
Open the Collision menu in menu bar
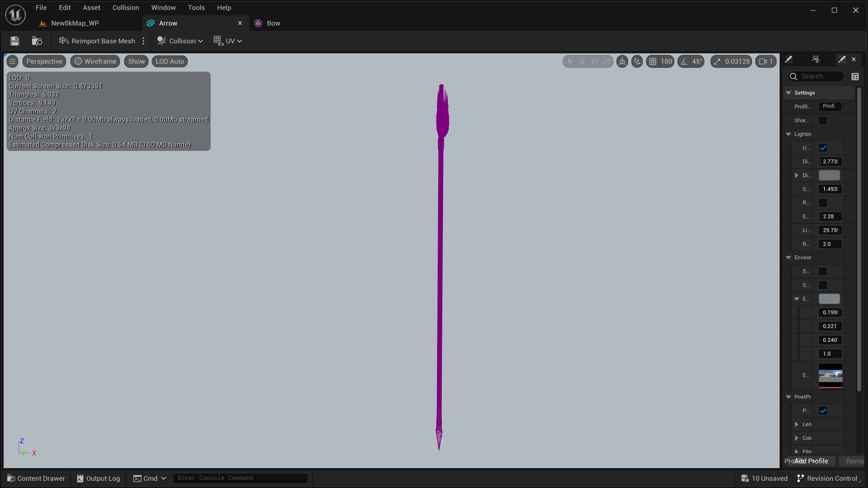click(126, 8)
